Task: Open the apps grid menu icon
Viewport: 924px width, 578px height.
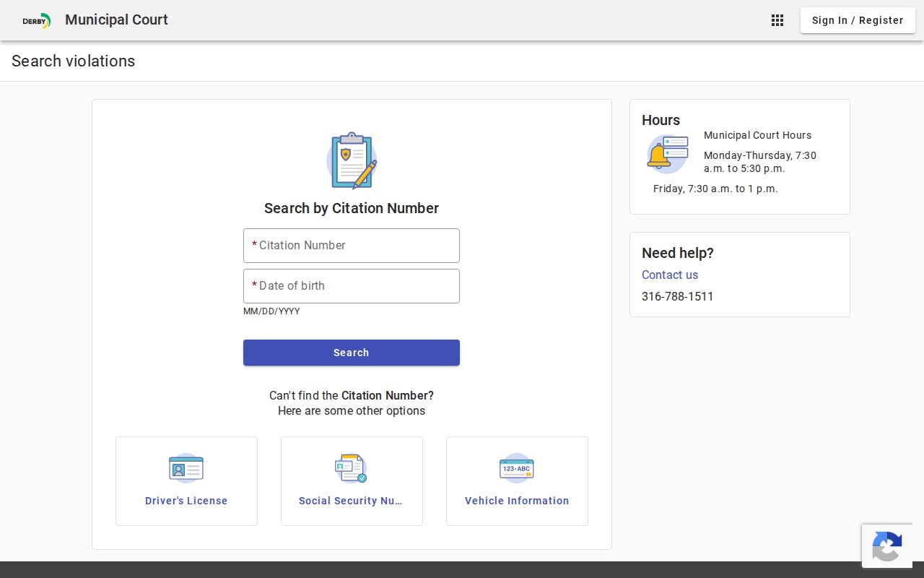Action: 777,20
